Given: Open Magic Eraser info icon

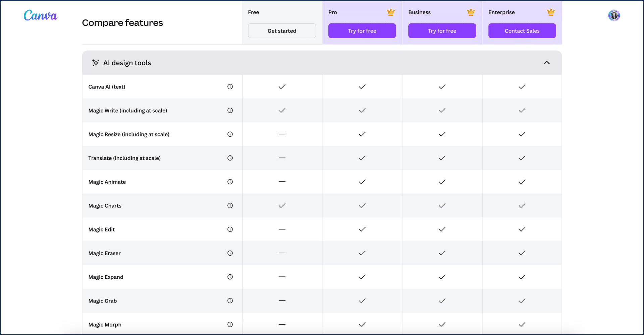Looking at the screenshot, I should (x=230, y=253).
